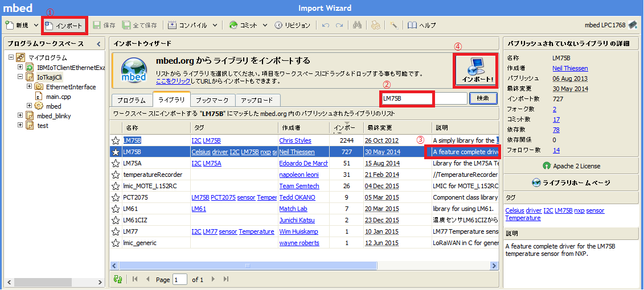Toggle bookmark star for LM61 row
This screenshot has width=644, height=290.
pos(116,209)
